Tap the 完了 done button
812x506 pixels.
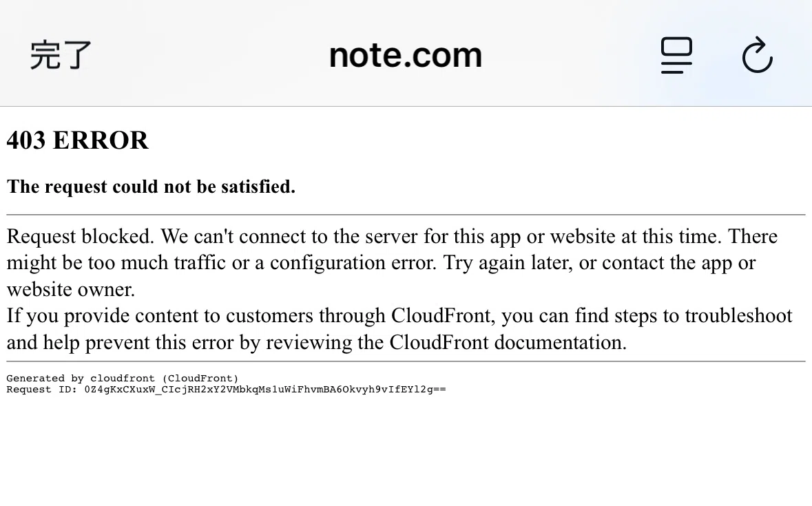pyautogui.click(x=61, y=55)
